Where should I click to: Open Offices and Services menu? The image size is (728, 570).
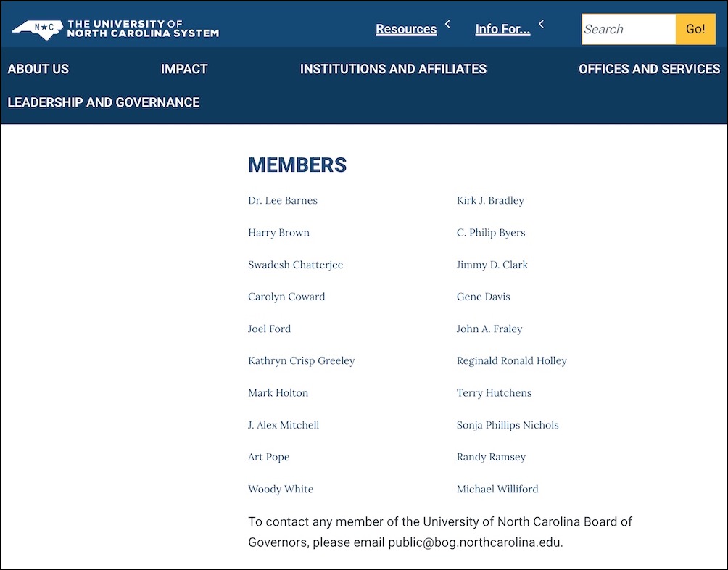pyautogui.click(x=649, y=69)
